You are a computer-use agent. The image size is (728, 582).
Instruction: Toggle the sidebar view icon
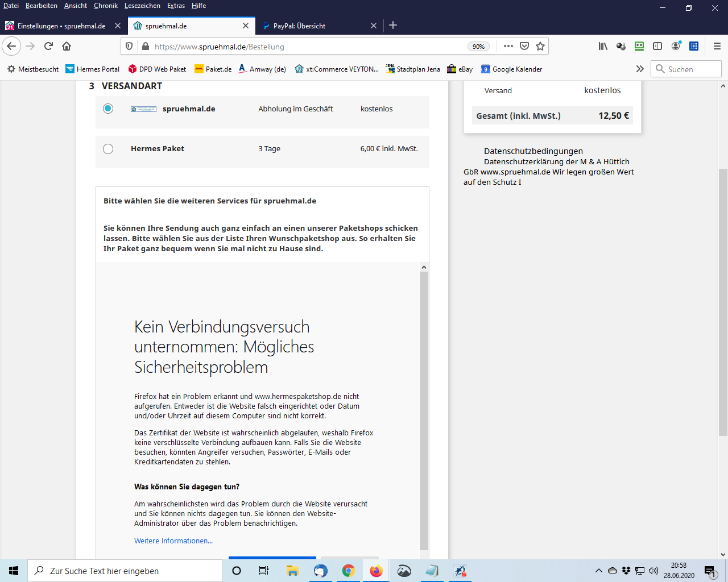[x=657, y=47]
